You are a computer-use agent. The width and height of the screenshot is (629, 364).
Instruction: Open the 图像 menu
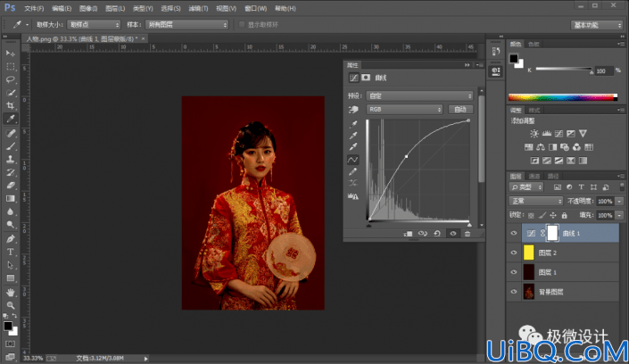tap(88, 8)
